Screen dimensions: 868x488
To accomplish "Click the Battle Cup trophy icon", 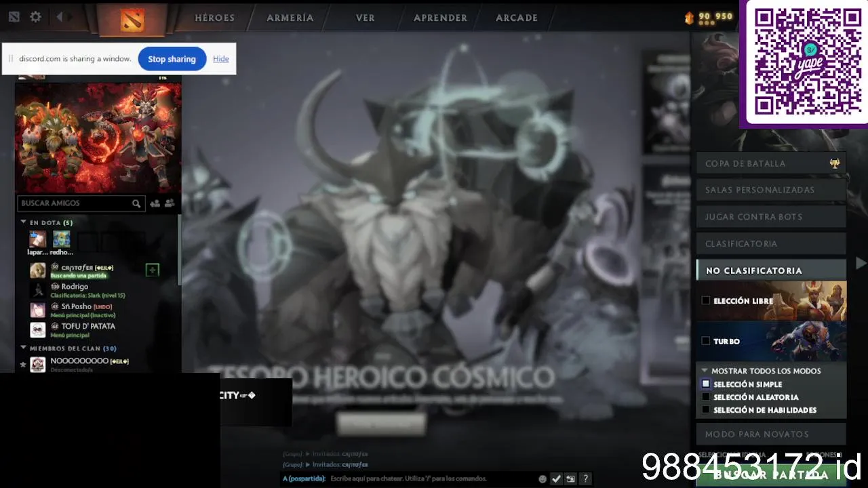I will tap(835, 163).
